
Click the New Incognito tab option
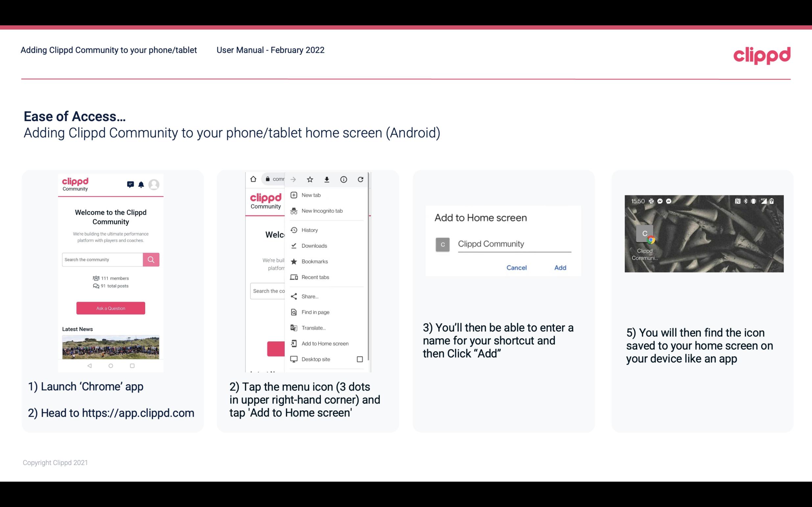321,211
